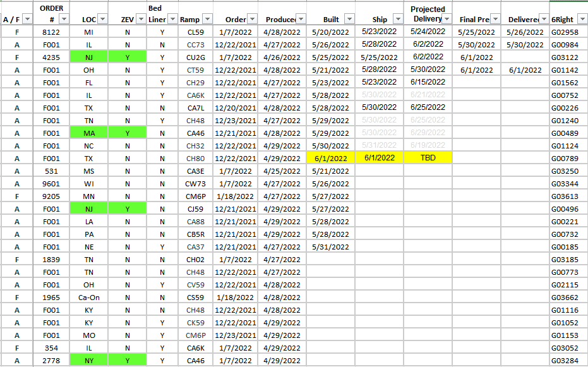Screen dimensions: 588x367
Task: Open the ORDER # column filter arrow
Action: pos(64,20)
